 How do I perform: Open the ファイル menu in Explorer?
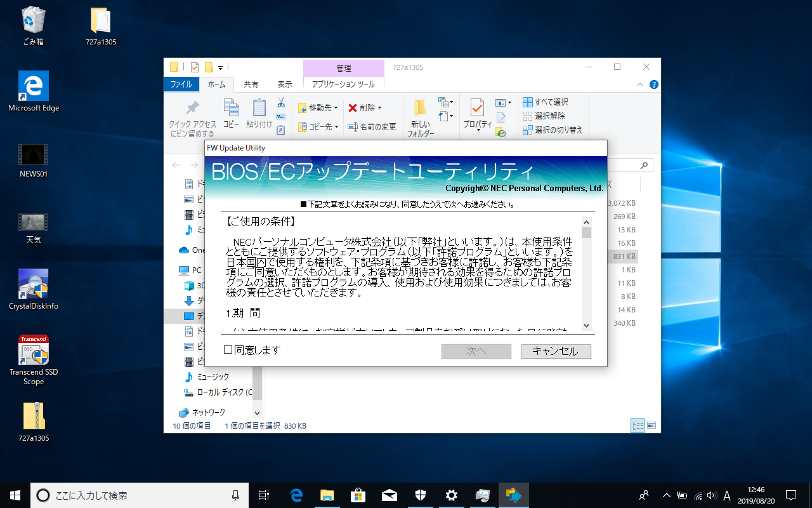coord(181,84)
